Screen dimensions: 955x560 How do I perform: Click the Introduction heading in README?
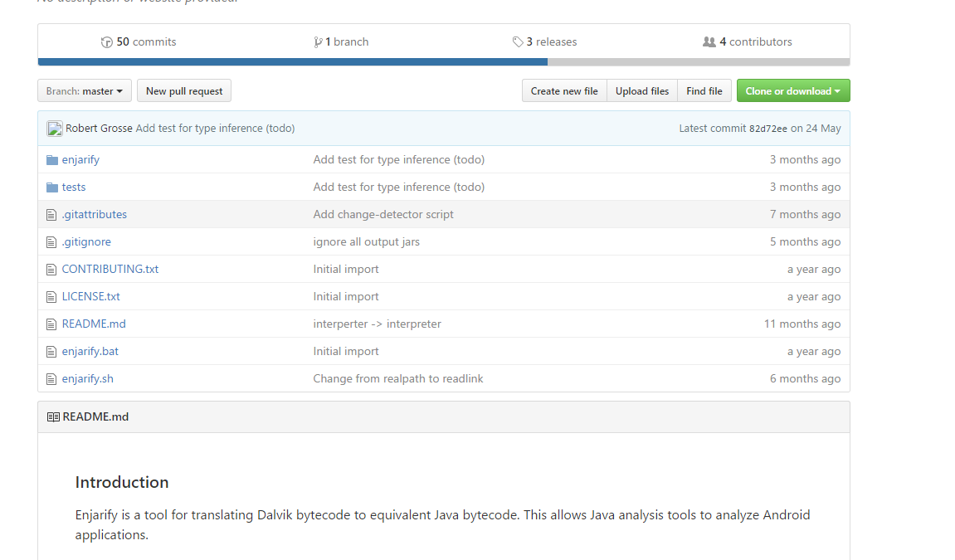click(x=122, y=482)
